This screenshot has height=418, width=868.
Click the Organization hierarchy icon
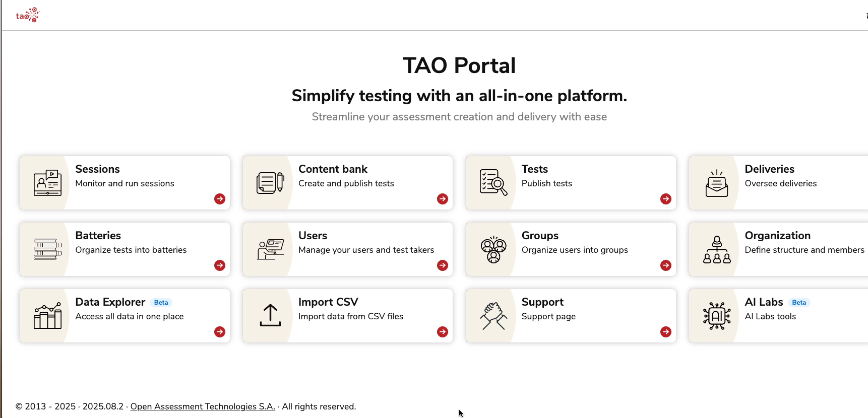pos(716,250)
